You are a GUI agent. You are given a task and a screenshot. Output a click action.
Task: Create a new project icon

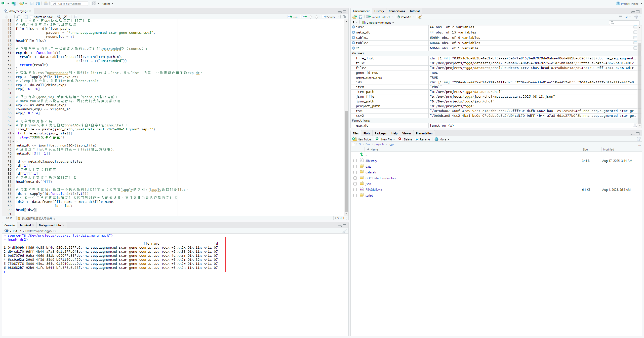14,4
